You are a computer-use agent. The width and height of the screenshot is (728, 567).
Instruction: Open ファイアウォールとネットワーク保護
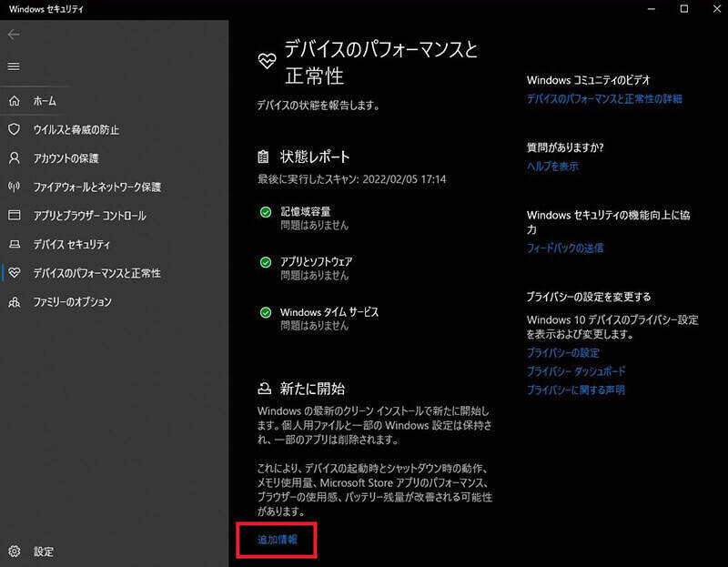97,187
